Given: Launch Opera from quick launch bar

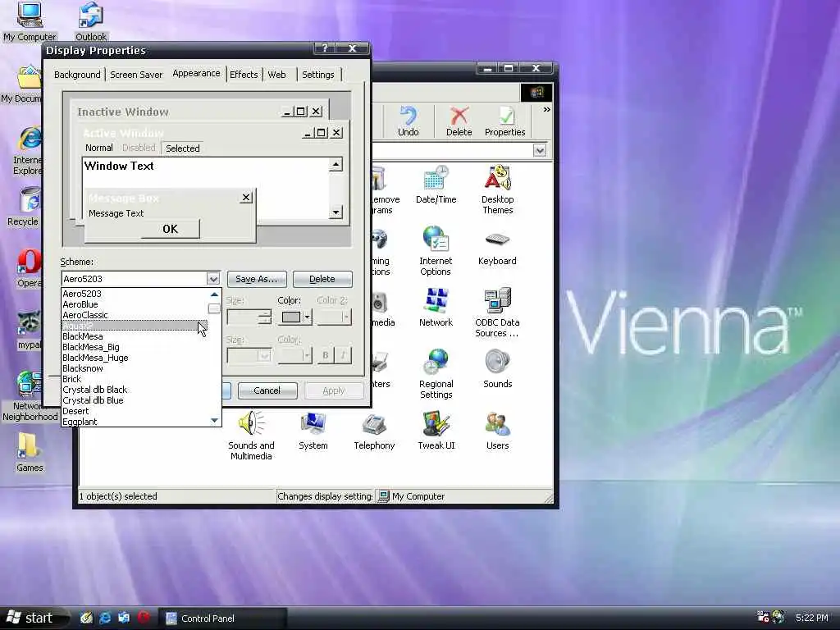Looking at the screenshot, I should tap(143, 618).
